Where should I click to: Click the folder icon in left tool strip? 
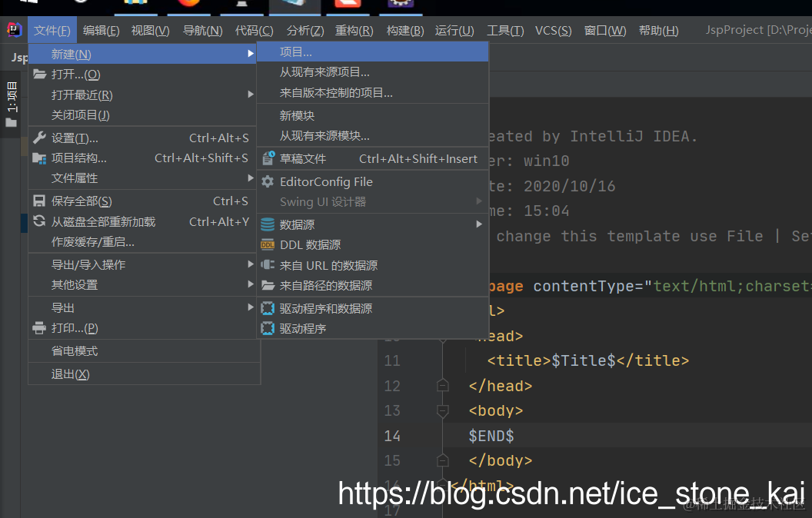click(11, 123)
